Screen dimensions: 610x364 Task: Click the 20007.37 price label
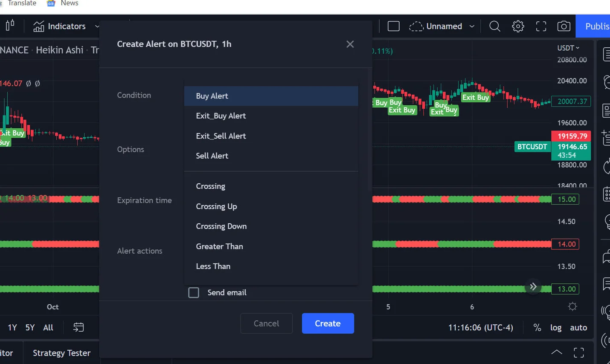pyautogui.click(x=571, y=101)
